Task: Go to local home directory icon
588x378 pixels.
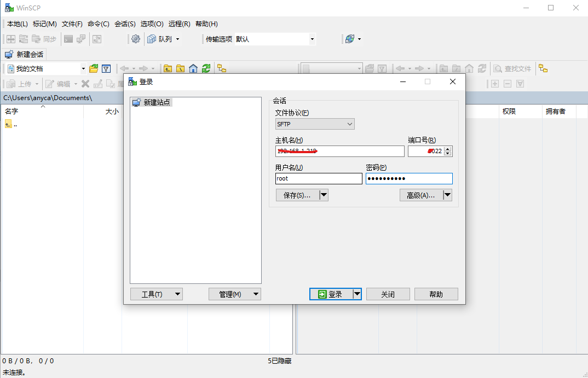Action: (193, 68)
